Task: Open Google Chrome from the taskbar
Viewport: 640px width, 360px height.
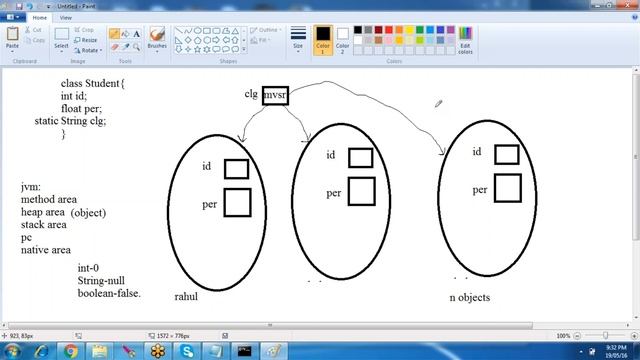Action: point(71,351)
